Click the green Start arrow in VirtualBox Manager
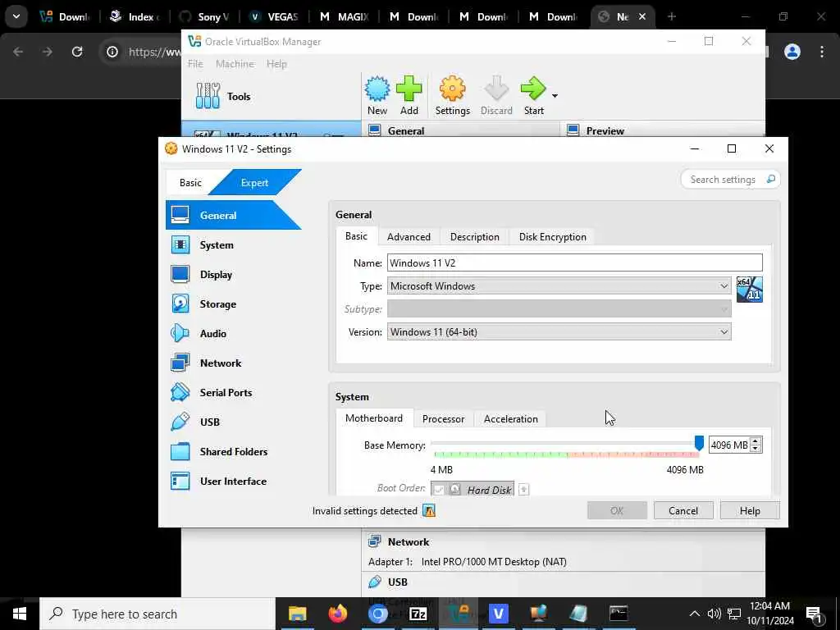This screenshot has height=630, width=840. point(533,89)
